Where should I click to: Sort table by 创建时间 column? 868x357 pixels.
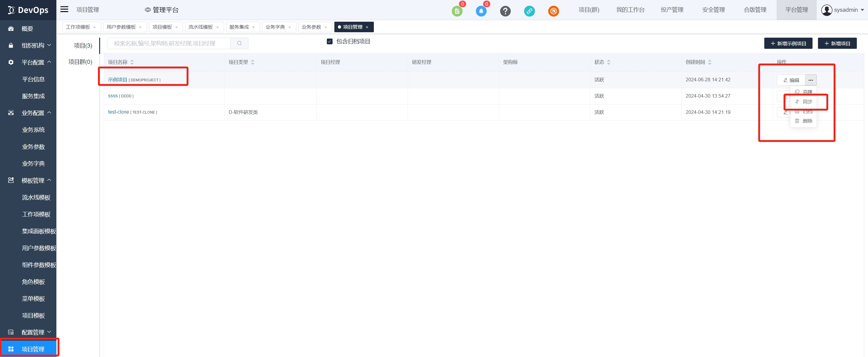710,62
